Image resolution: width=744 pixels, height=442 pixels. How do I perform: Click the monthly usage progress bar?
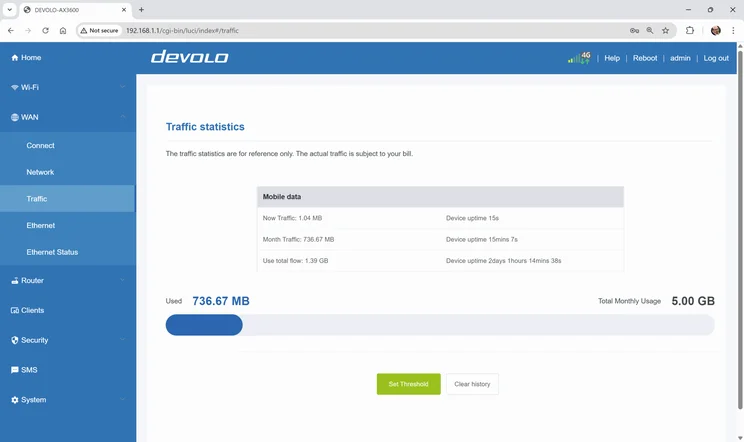440,325
